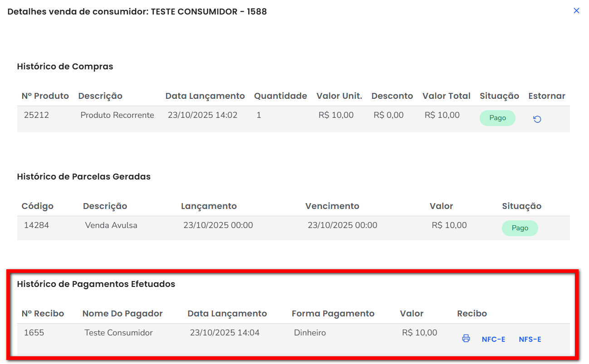Click the printer icon for receipt 1655
This screenshot has width=589, height=364.
coord(466,339)
